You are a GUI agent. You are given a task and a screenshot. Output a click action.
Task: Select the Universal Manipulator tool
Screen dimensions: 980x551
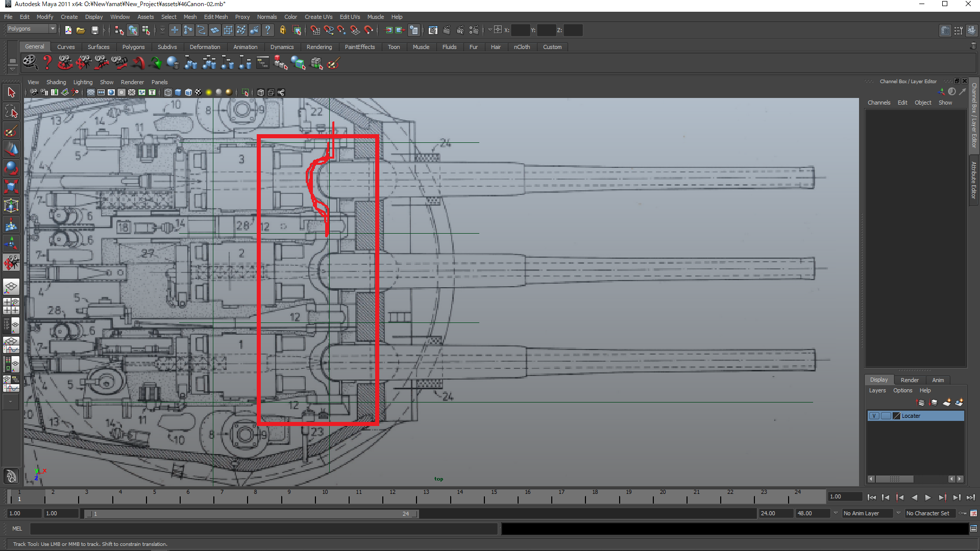pos(11,206)
